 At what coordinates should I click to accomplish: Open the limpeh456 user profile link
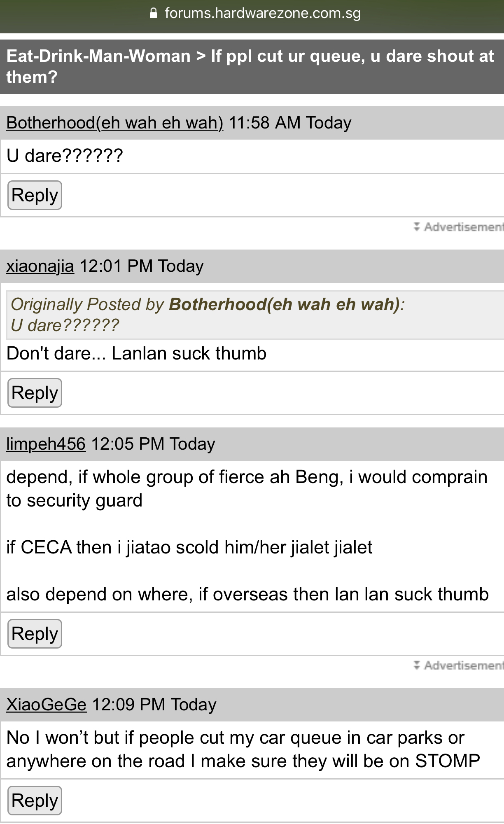click(46, 444)
